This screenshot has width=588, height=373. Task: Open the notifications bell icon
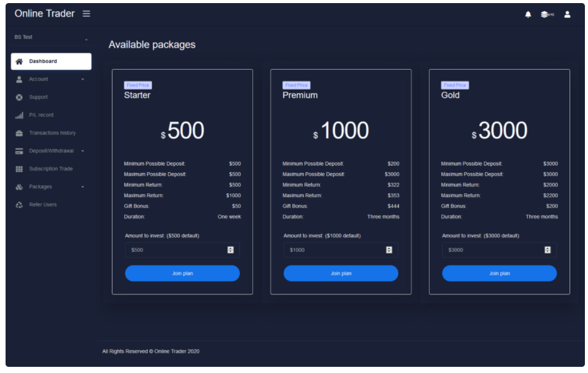[528, 15]
